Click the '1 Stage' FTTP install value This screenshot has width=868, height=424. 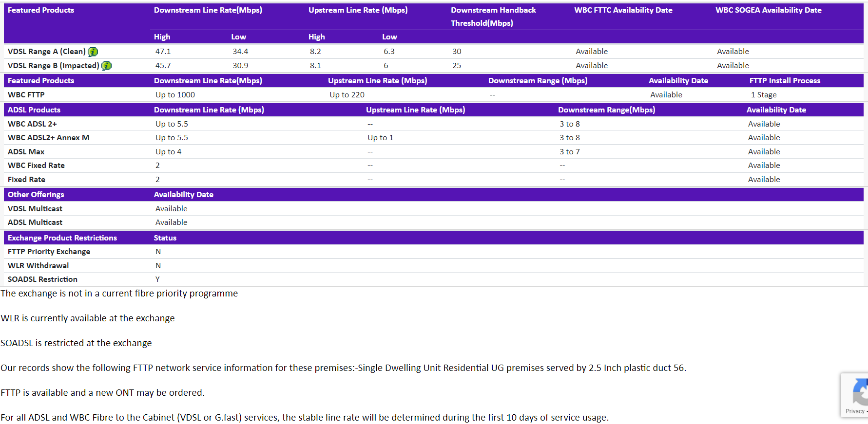(x=763, y=95)
